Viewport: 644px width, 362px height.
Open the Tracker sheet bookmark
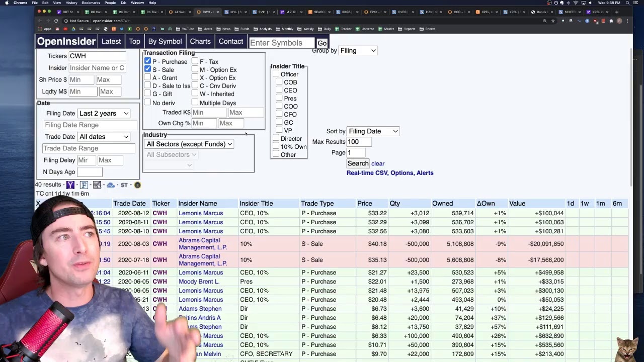344,29
